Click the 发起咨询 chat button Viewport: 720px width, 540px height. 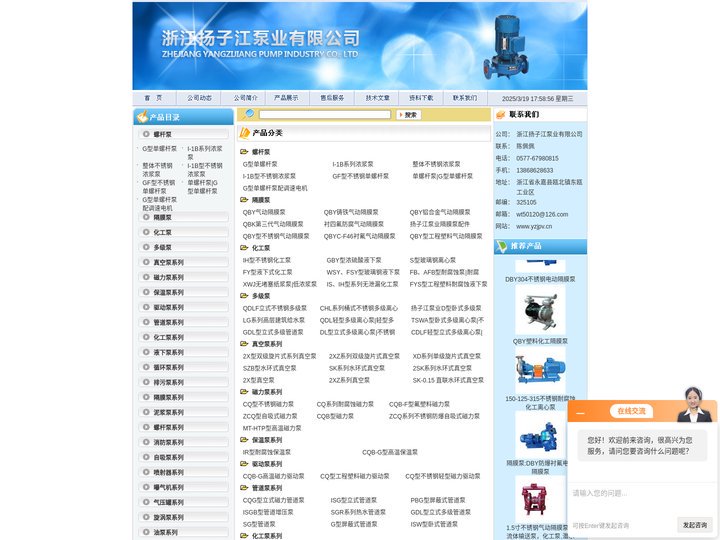pos(695,525)
